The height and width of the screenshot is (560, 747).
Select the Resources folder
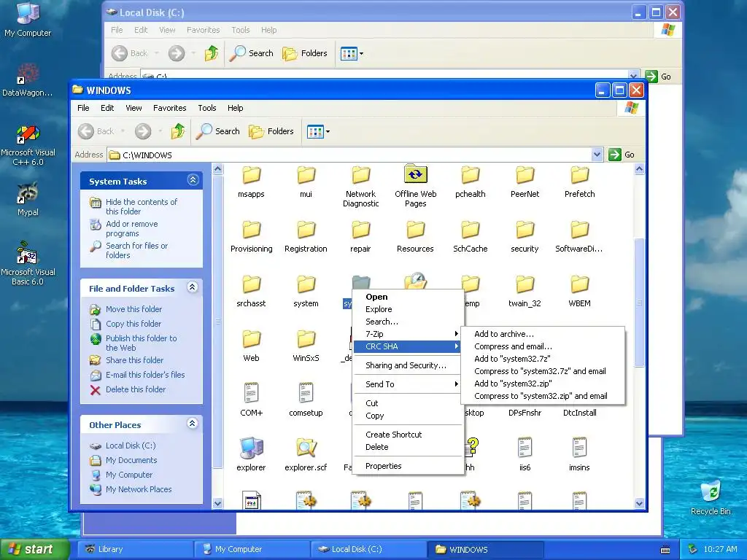click(415, 230)
